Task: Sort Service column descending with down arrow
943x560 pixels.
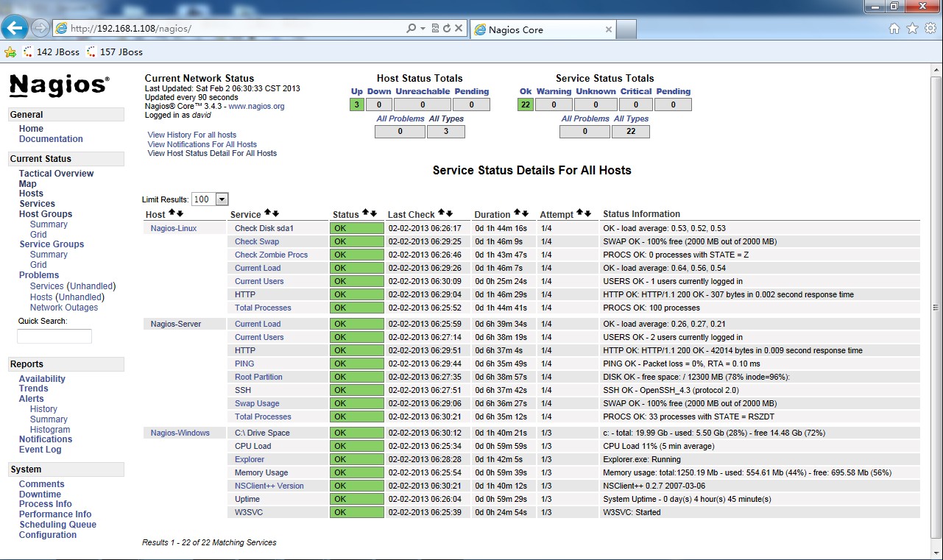Action: click(x=275, y=213)
